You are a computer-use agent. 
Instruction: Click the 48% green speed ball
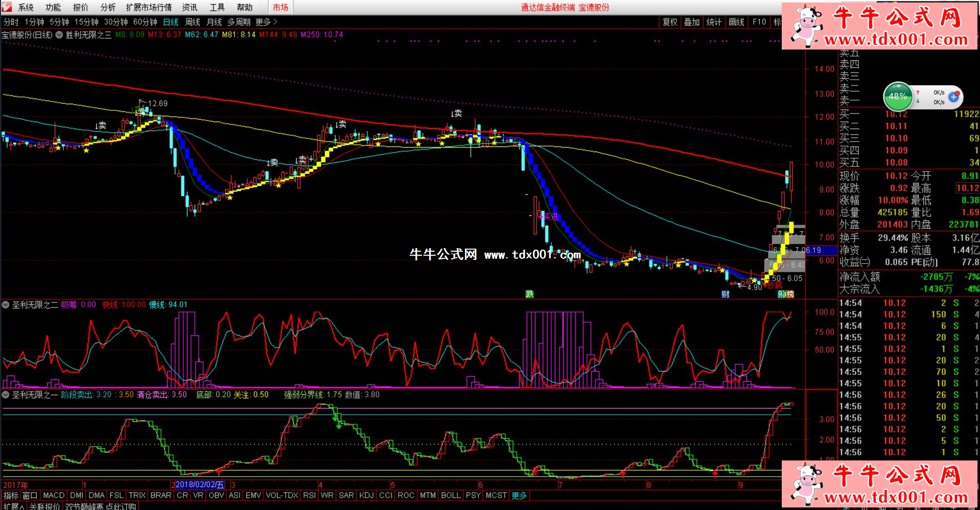(x=898, y=96)
